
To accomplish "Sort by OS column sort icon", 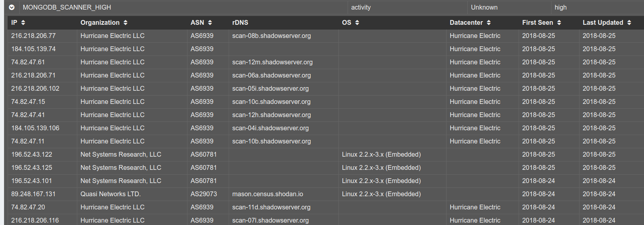I will click(357, 22).
